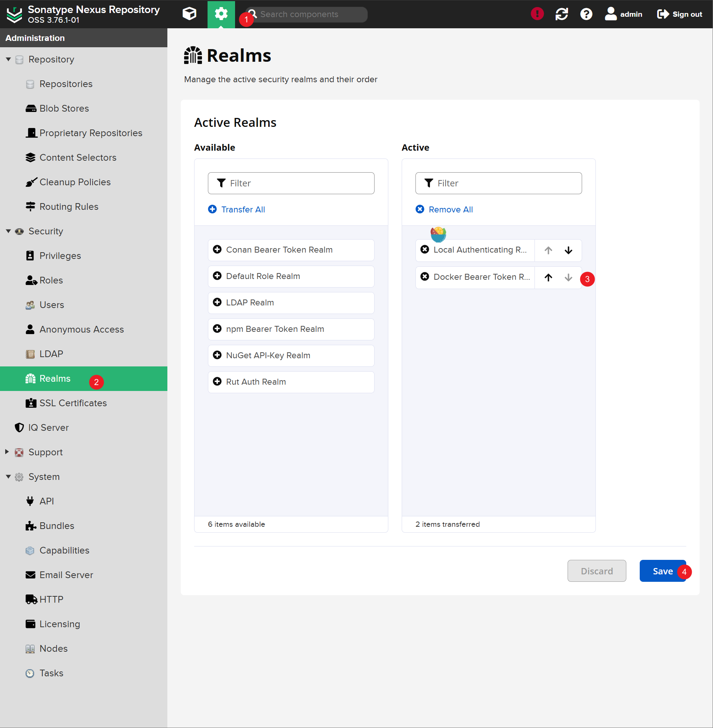The width and height of the screenshot is (713, 728).
Task: Open the Administration gear icon
Action: (221, 14)
